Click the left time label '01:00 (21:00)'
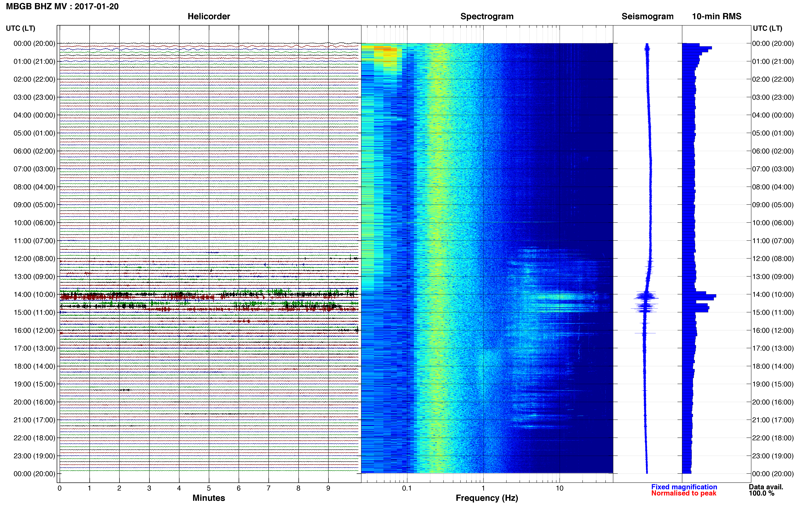 (x=34, y=62)
